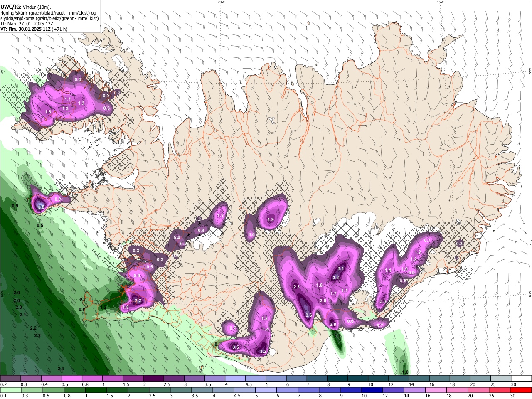Click the 3.6 snowfall value on the map

pyautogui.click(x=309, y=315)
